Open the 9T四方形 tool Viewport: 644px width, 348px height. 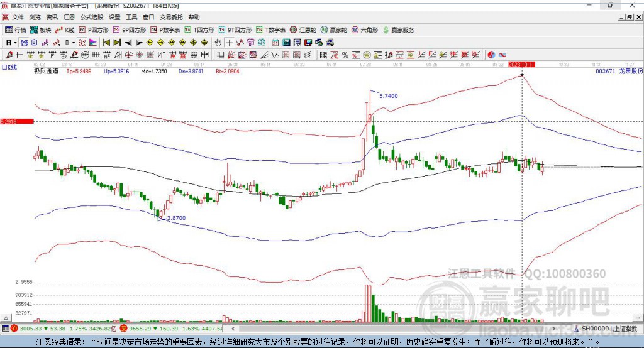pyautogui.click(x=235, y=30)
